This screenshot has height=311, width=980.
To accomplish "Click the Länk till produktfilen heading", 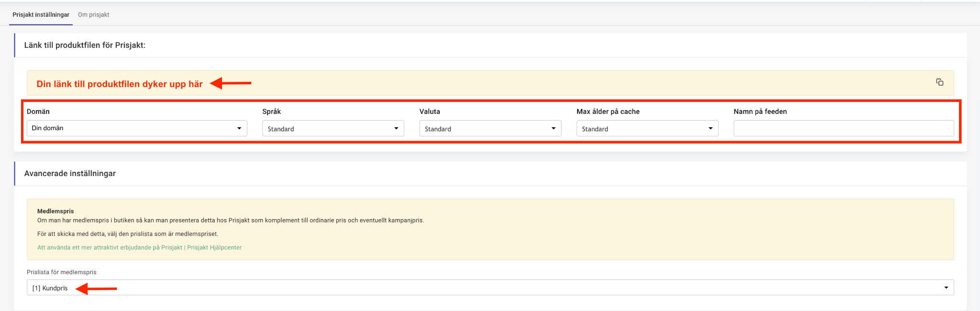I will coord(85,45).
